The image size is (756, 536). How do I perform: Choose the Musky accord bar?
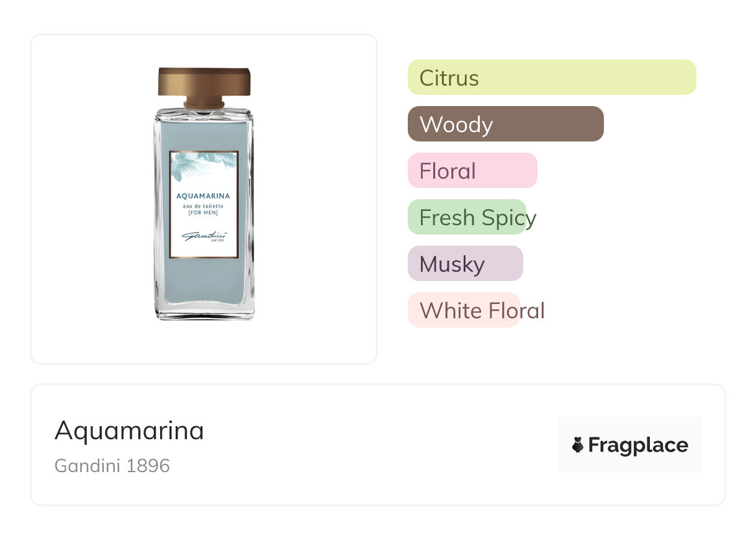(x=465, y=264)
